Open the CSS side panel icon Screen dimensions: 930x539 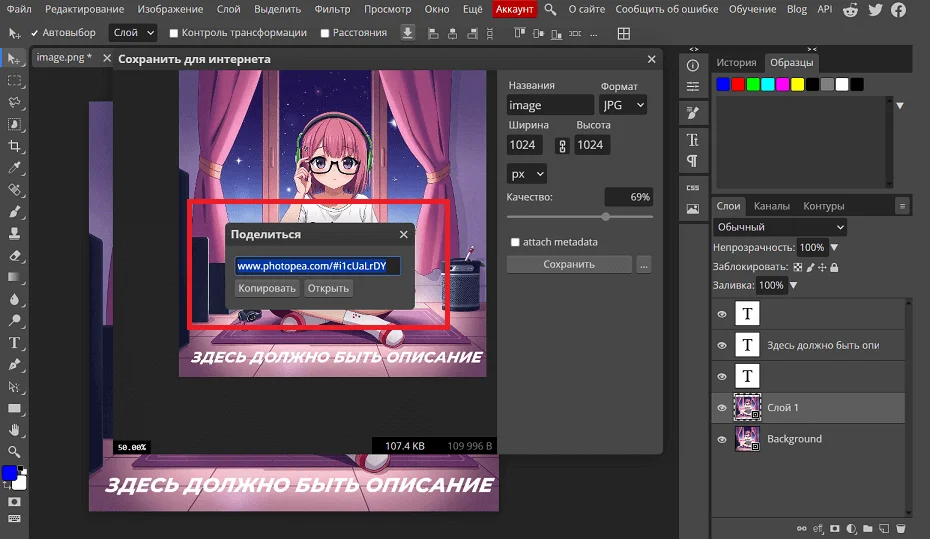click(692, 187)
